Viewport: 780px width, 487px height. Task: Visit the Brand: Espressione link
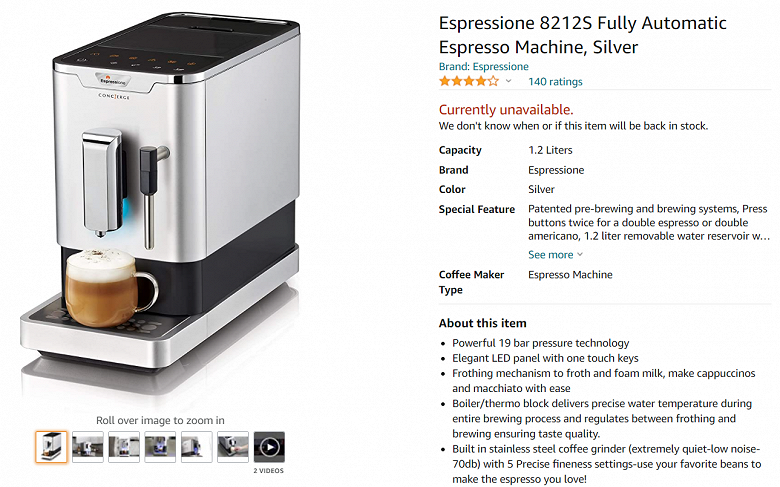pos(484,66)
